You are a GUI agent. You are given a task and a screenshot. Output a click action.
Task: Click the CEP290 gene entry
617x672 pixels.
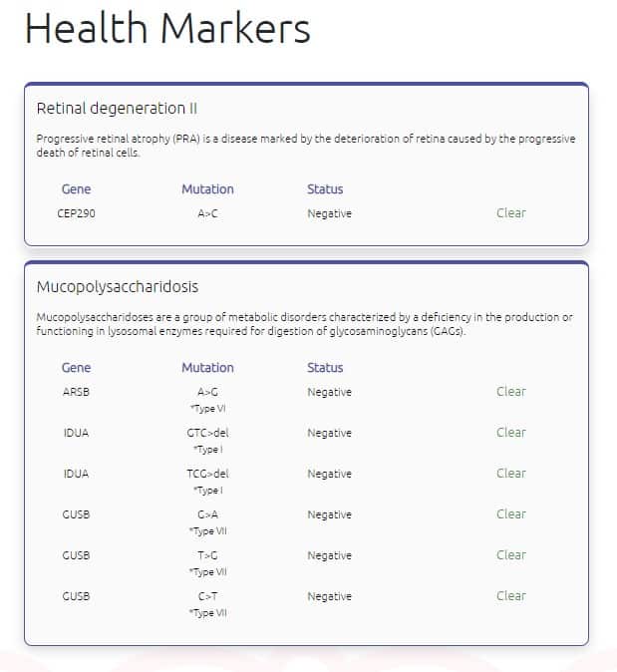point(77,213)
